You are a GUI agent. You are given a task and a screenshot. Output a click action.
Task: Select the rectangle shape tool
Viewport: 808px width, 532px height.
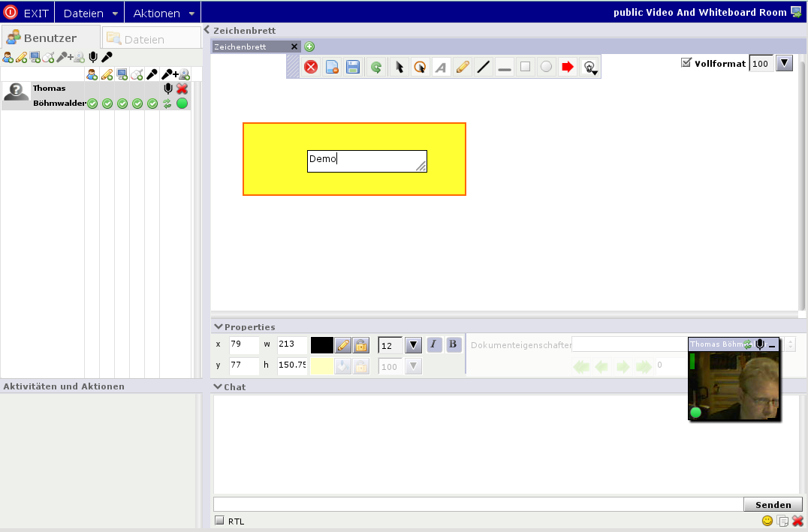click(526, 68)
